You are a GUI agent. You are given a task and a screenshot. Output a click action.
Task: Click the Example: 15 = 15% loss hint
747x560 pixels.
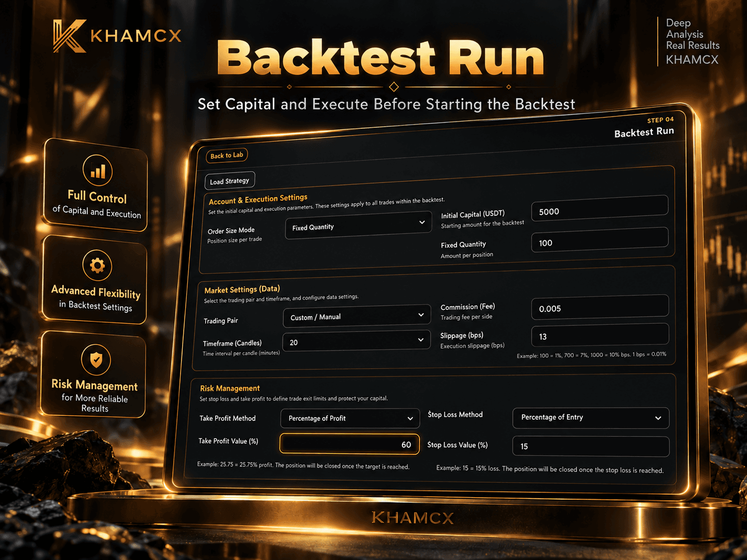[550, 469]
